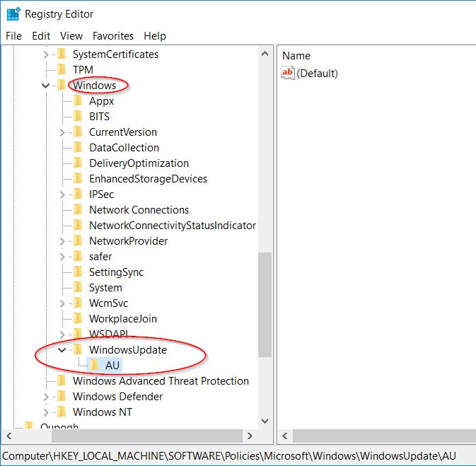Viewport: 476px width, 466px height.
Task: Select the Appx key label
Action: pyautogui.click(x=101, y=101)
